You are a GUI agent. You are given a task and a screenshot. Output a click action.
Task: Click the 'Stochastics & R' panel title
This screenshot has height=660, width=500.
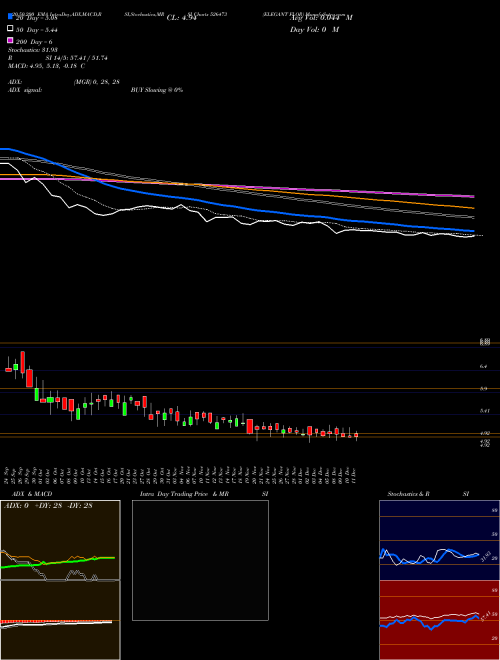click(x=408, y=494)
